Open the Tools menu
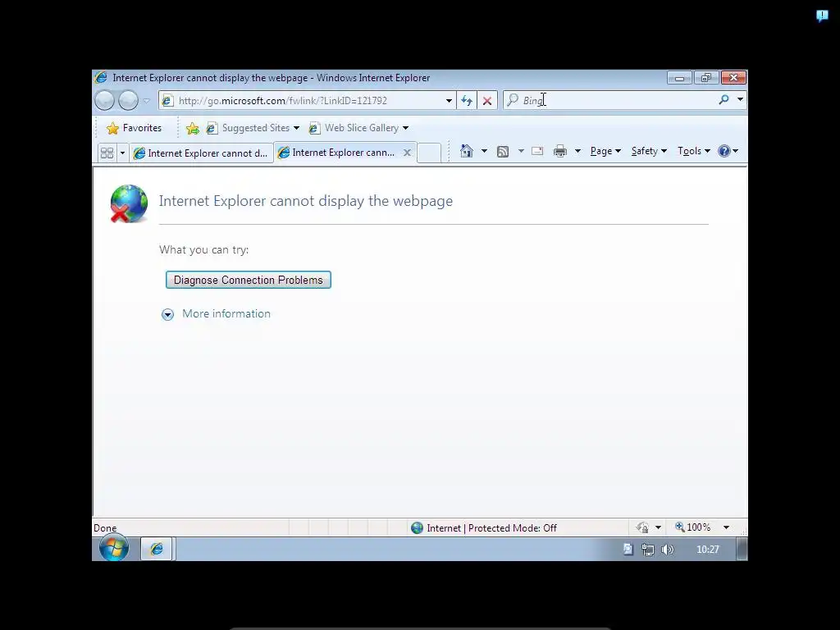840x630 pixels. click(694, 151)
